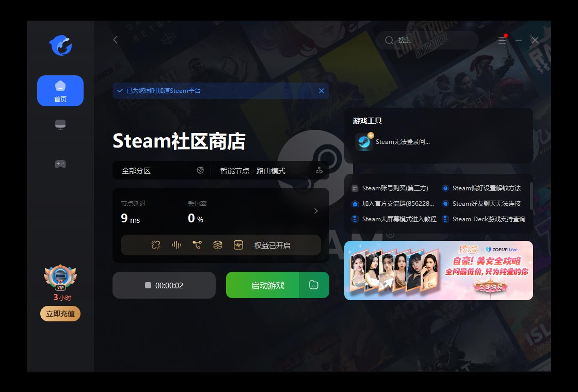Viewport: 578px width, 392px height.
Task: Open the Steam无法登录问 tool icon
Action: [364, 142]
